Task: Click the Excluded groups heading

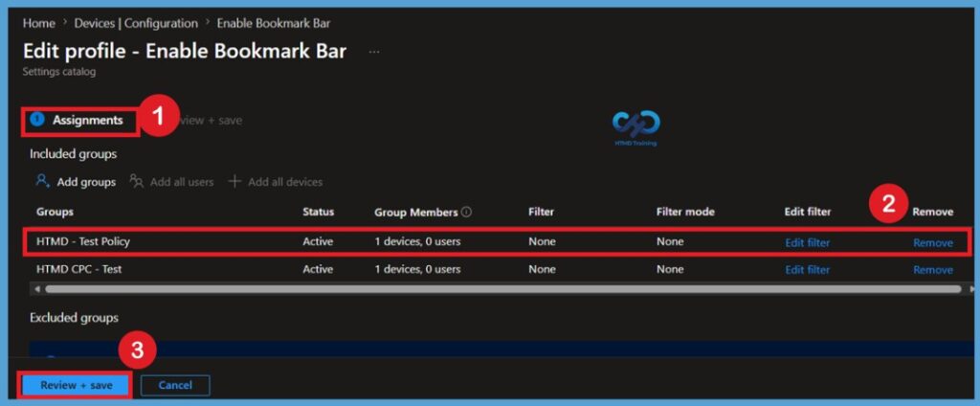Action: point(74,318)
